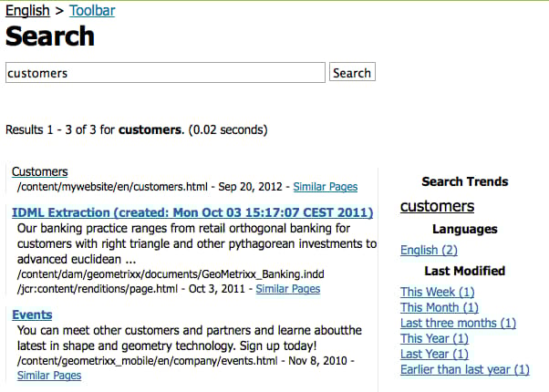Filter results by English (2)
This screenshot has width=549, height=392.
(x=429, y=250)
